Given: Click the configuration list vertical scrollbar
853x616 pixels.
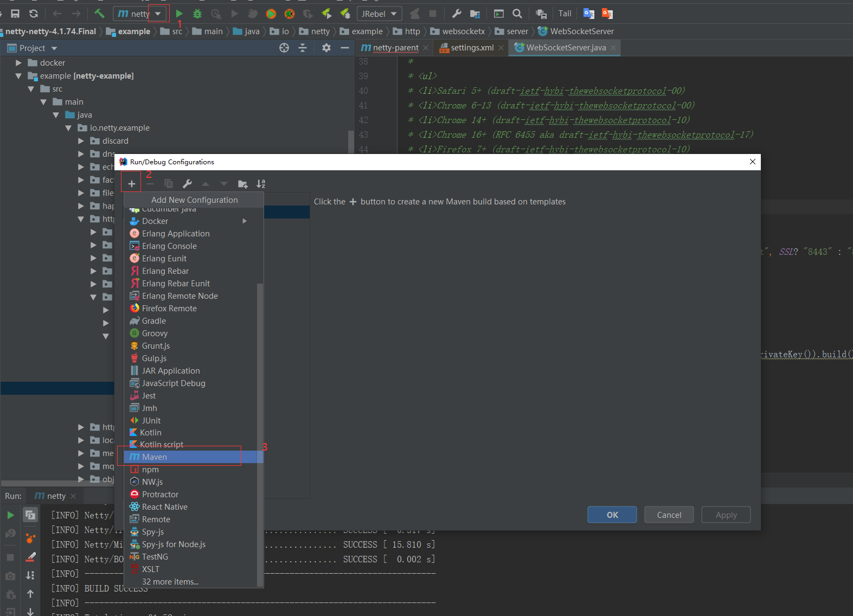Looking at the screenshot, I should click(260, 434).
